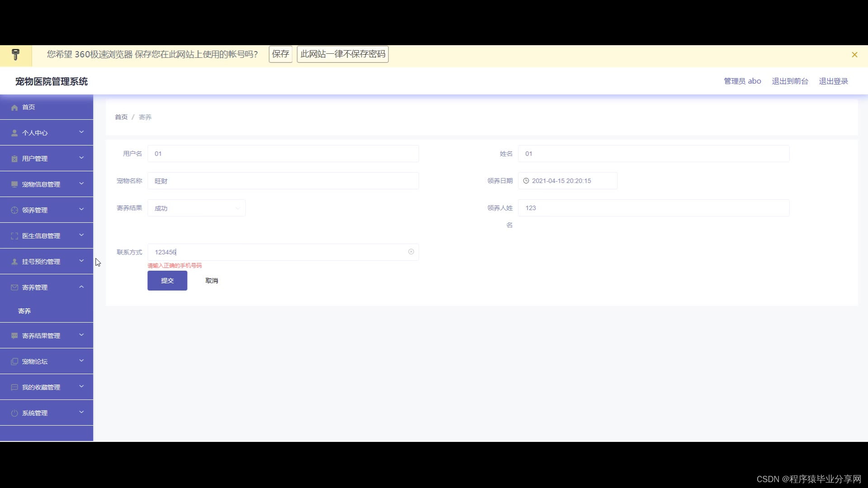Clear the 联系方式 field with the X icon

(411, 252)
